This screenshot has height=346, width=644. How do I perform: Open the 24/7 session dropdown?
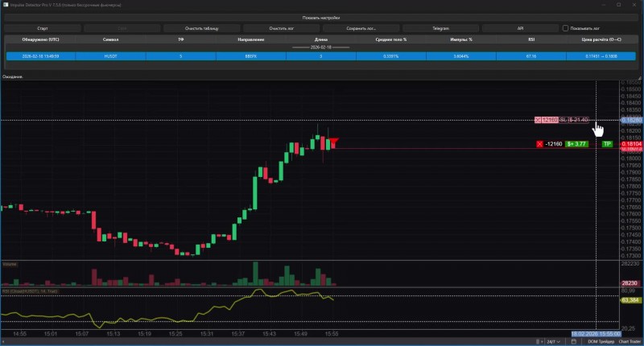pos(553,341)
